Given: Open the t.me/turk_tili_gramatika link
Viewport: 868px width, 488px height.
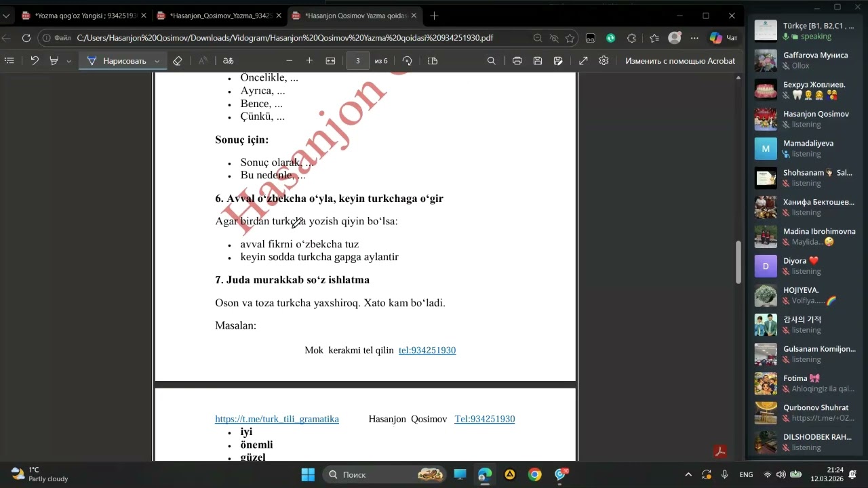Looking at the screenshot, I should point(277,419).
